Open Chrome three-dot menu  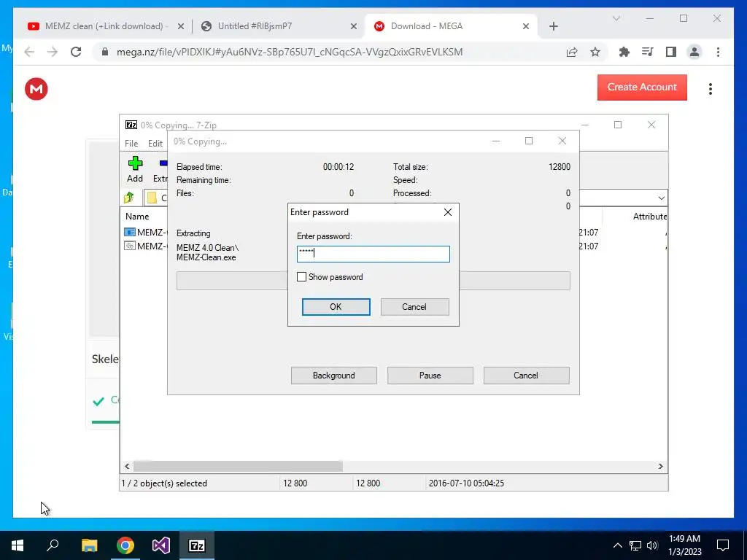click(718, 52)
